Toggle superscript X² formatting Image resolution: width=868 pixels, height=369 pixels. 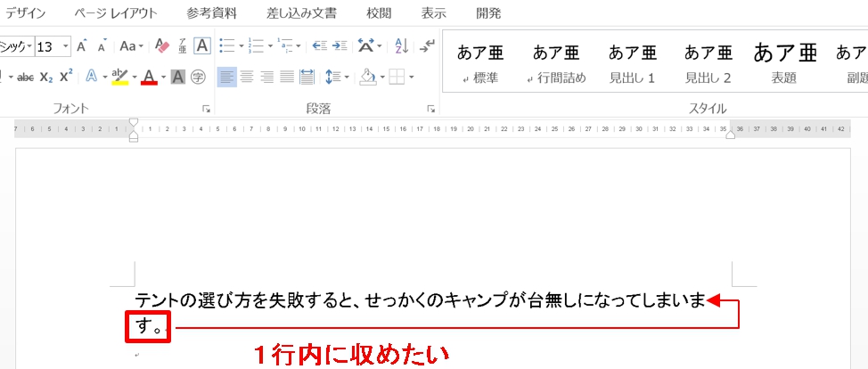point(66,77)
